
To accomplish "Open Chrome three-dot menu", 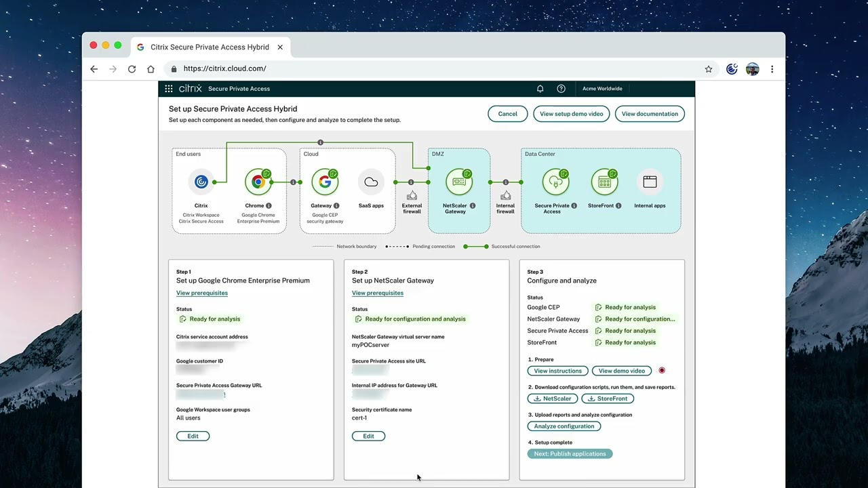I will 772,69.
